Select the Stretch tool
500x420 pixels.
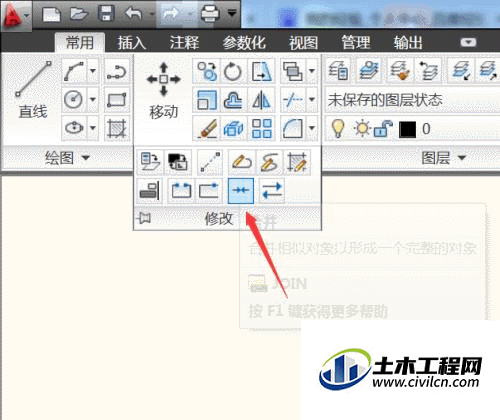click(261, 71)
